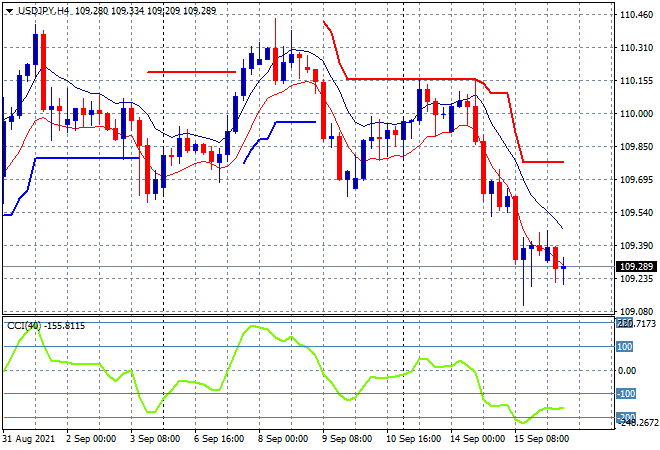The image size is (660, 450).
Task: Click the 2 Sep 00:00 time label
Action: pyautogui.click(x=91, y=439)
